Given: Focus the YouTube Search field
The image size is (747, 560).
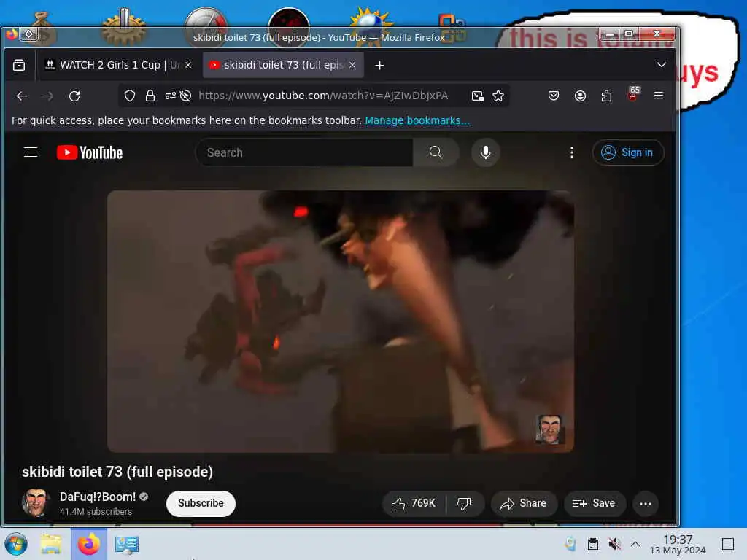Looking at the screenshot, I should 305,152.
